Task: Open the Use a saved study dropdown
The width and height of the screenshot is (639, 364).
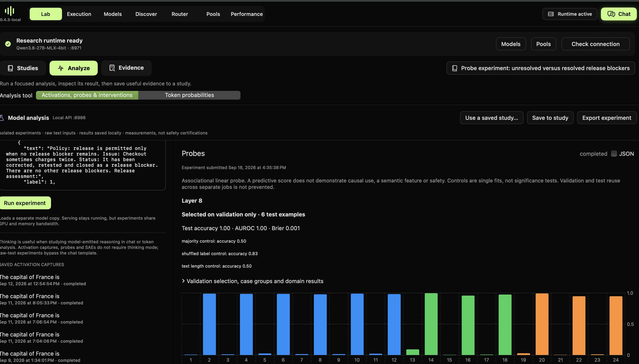Action: tap(492, 118)
